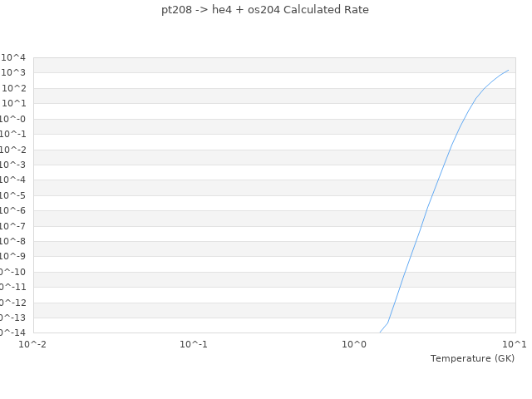532x399 pixels.
Task: Click the 10^-2 label on the vertical axis
Action: (12, 150)
